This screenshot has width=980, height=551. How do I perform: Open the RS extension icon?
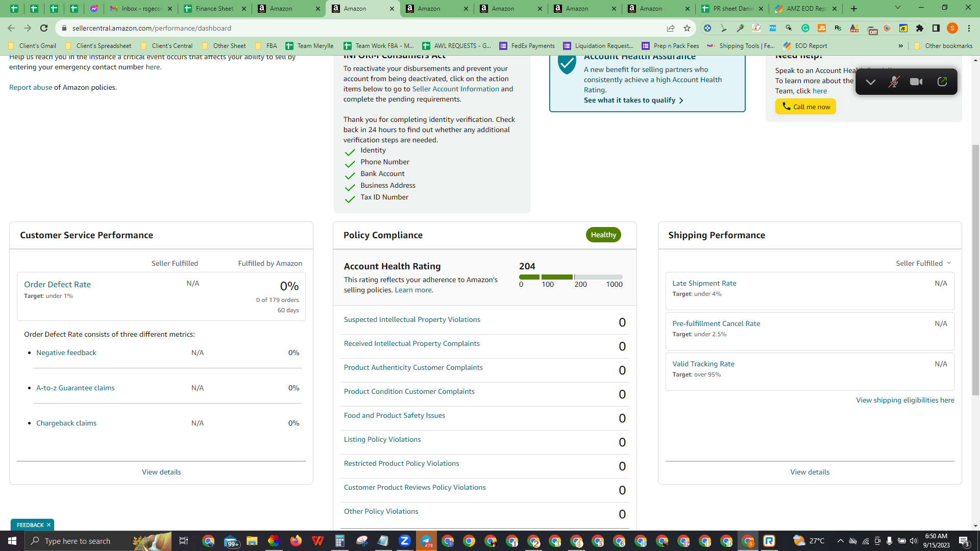838,28
